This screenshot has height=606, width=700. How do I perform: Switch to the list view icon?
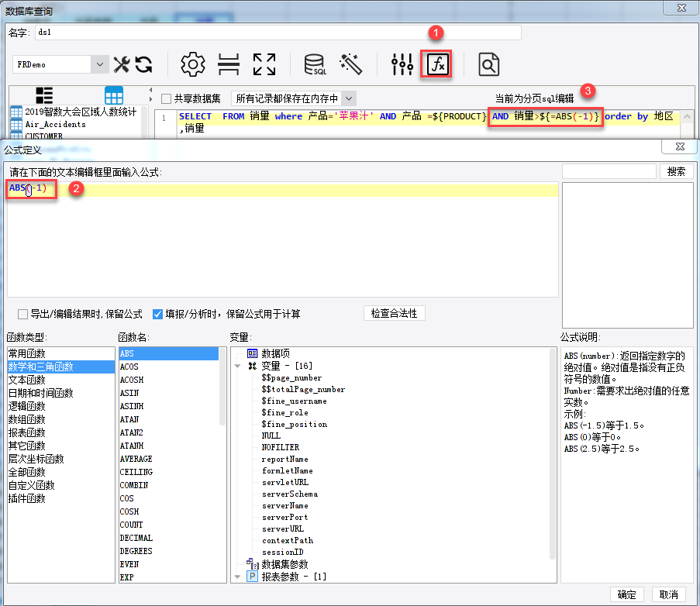[x=44, y=95]
